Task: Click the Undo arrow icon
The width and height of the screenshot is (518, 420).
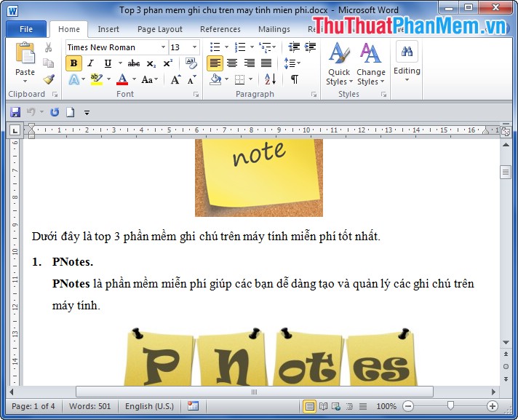Action: tap(31, 112)
